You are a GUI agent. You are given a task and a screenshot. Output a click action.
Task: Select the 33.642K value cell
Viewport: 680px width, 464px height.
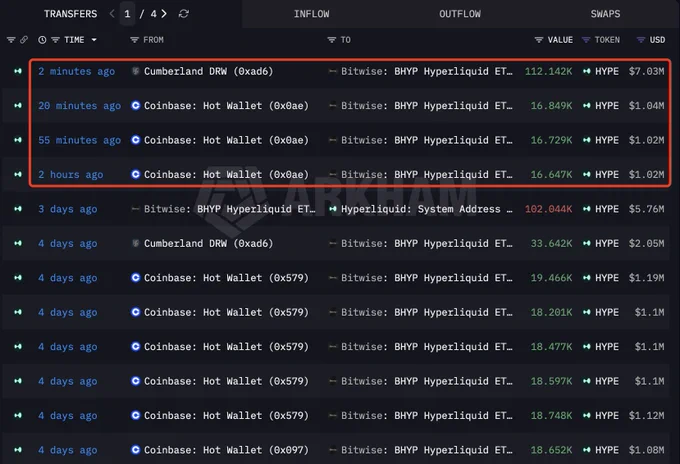pyautogui.click(x=552, y=243)
